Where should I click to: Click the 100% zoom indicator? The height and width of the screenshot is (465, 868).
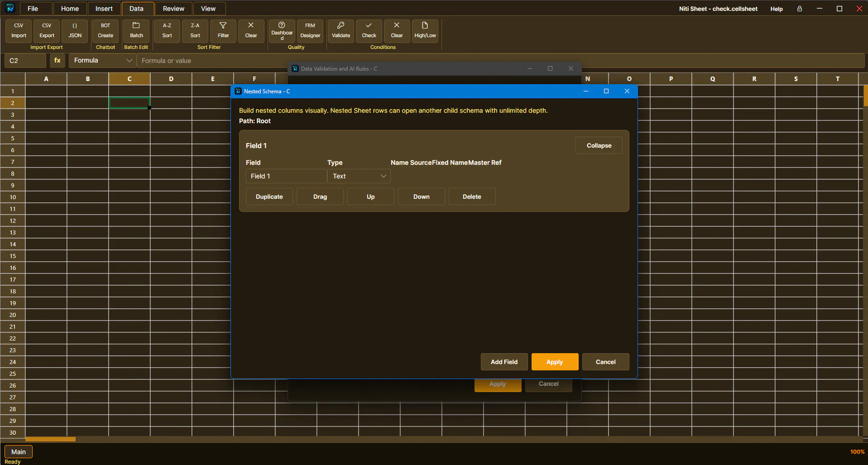[x=857, y=451]
